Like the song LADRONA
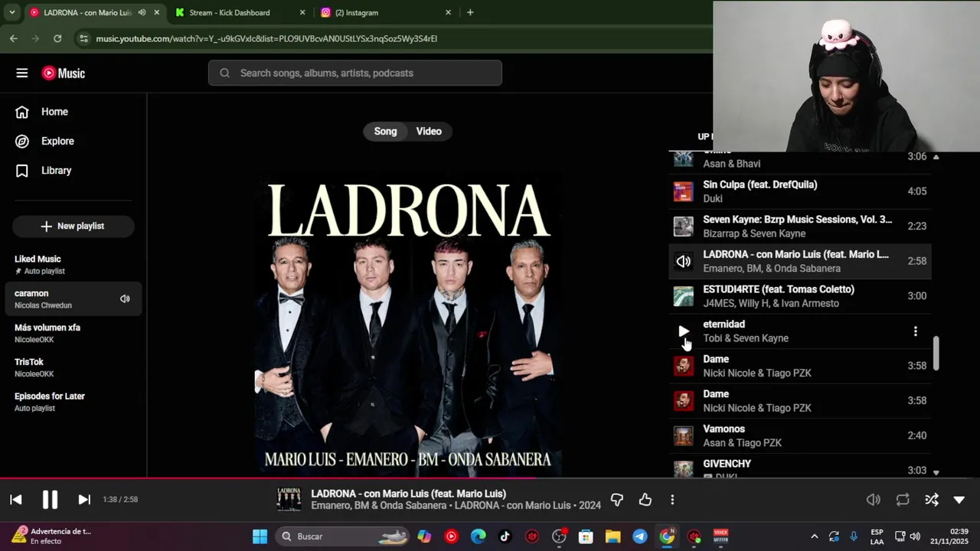Screen dimensions: 980x551 645,500
